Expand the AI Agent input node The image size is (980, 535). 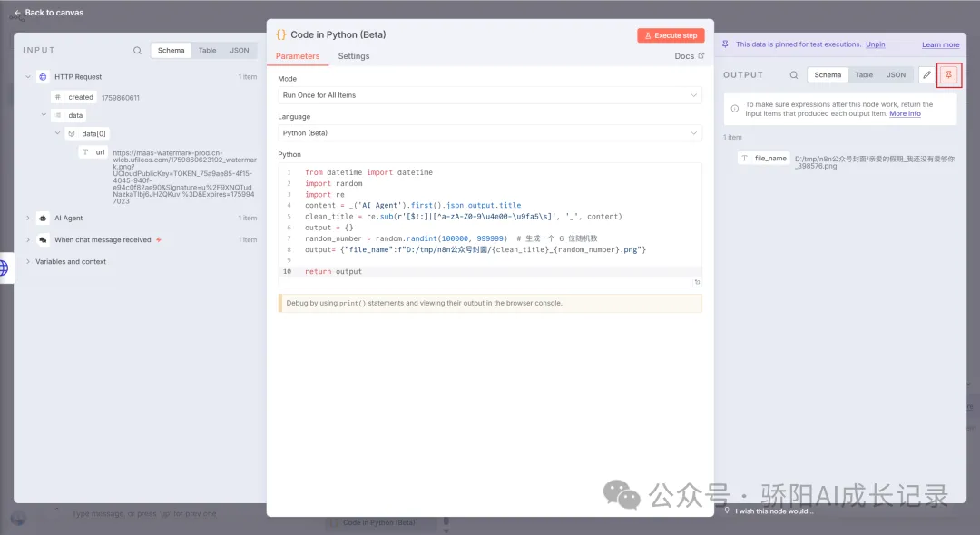tap(28, 218)
